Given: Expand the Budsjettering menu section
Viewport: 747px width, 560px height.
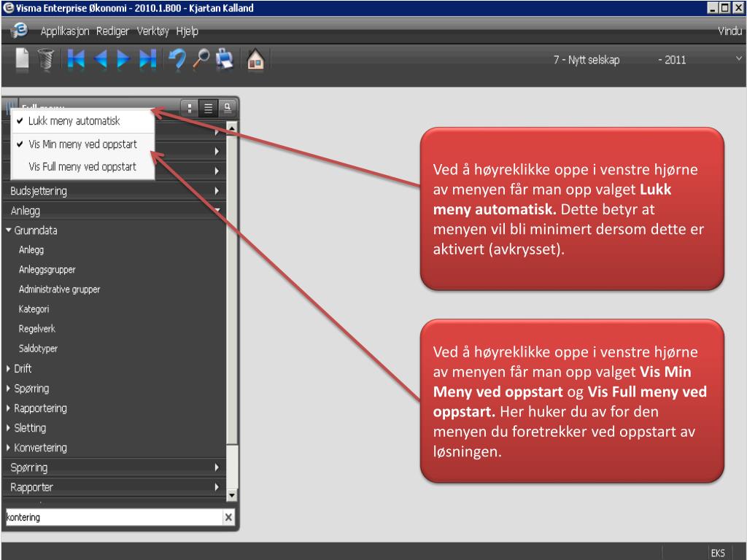Looking at the screenshot, I should pos(115,191).
